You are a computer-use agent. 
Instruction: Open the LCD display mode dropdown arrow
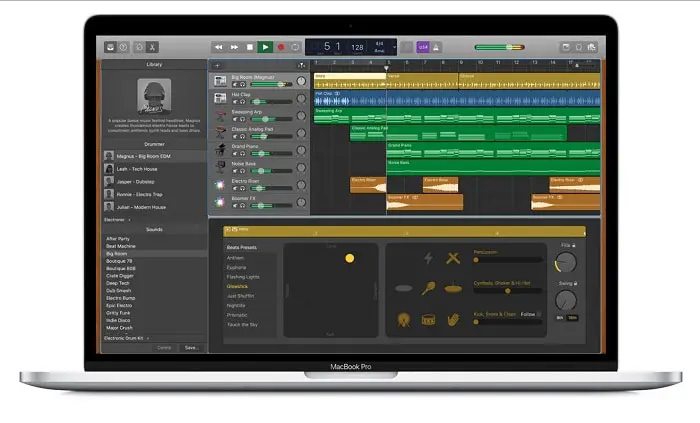(394, 47)
